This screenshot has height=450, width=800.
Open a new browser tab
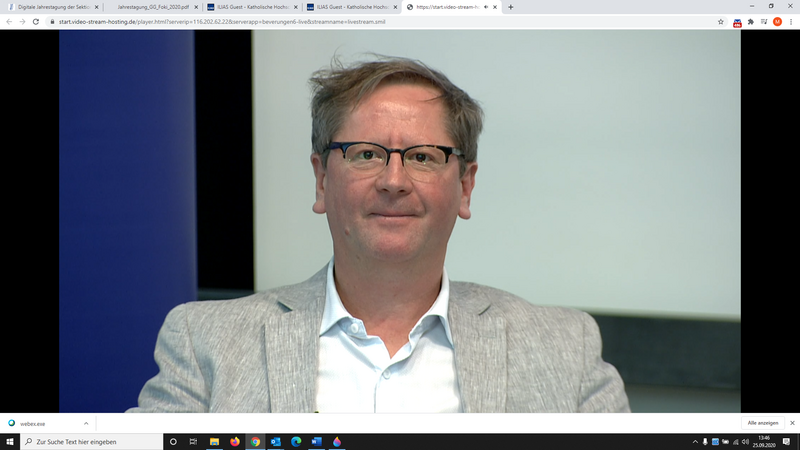(511, 6)
